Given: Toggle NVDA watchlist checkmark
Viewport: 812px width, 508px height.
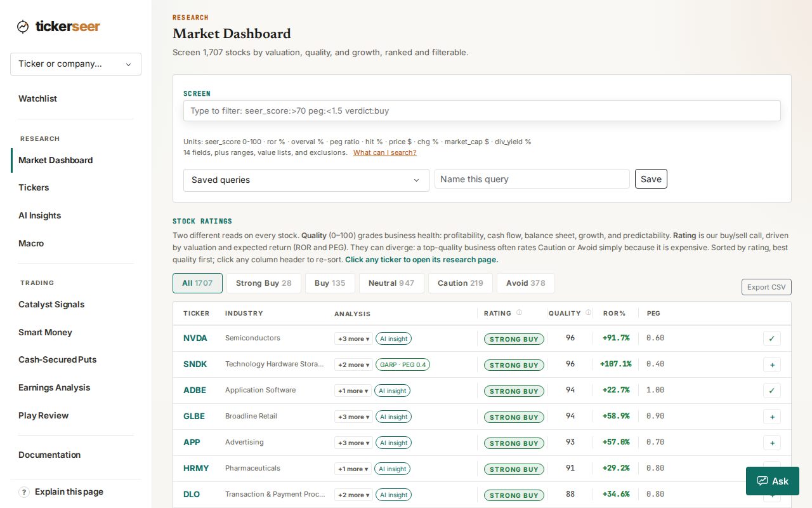Looking at the screenshot, I should point(772,338).
